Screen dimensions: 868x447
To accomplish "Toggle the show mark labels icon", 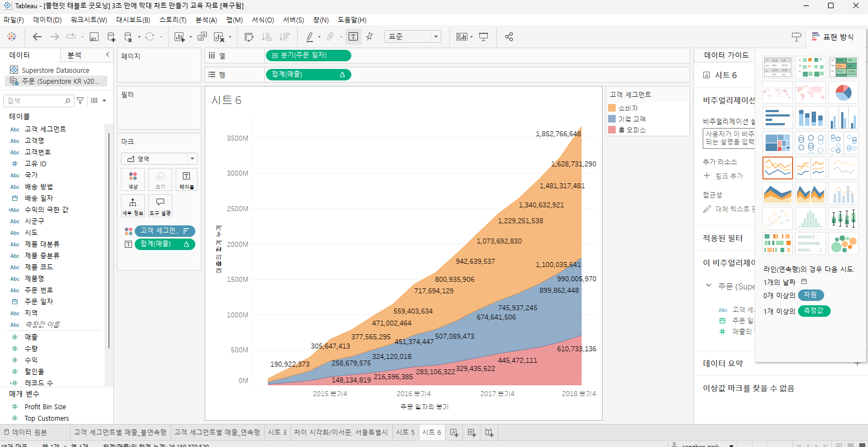I will pos(354,37).
